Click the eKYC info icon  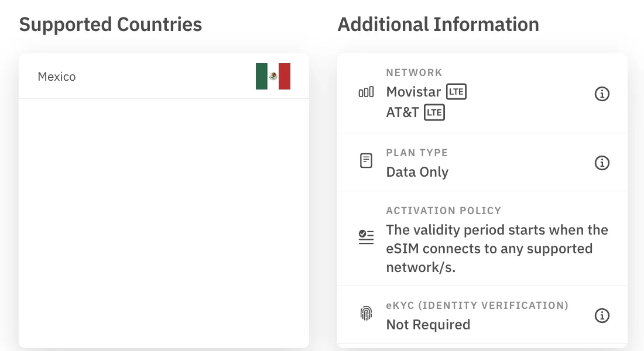click(x=602, y=316)
